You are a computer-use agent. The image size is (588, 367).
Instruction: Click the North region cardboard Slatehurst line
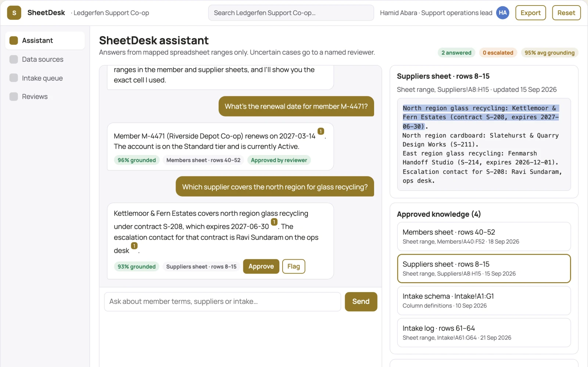tap(481, 140)
